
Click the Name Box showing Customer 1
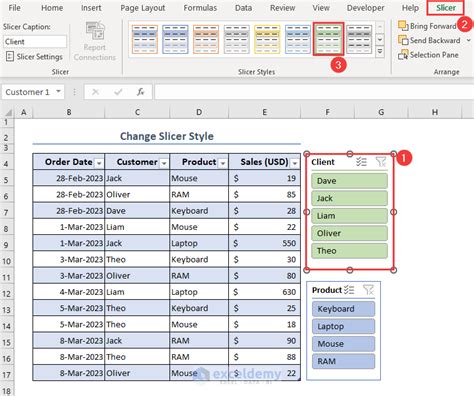click(27, 92)
